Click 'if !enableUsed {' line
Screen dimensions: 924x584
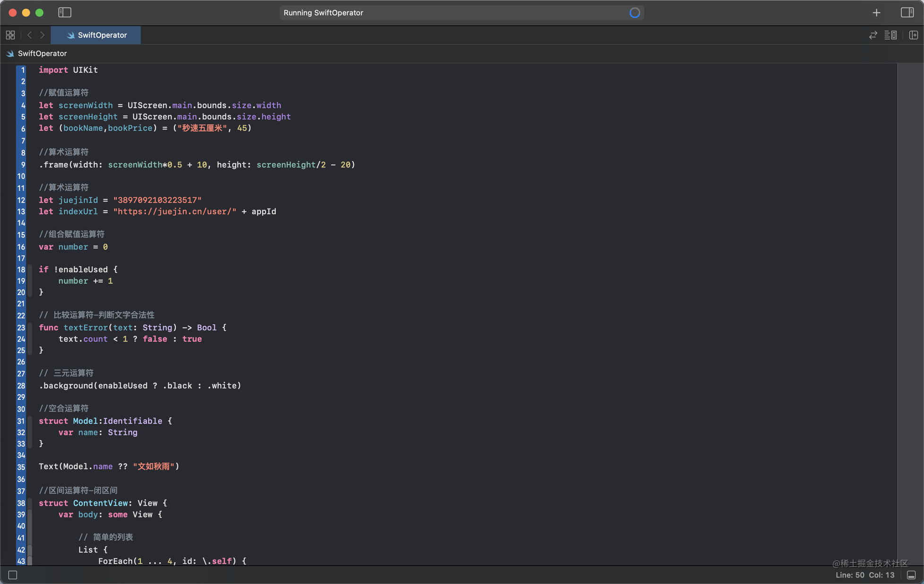point(78,270)
